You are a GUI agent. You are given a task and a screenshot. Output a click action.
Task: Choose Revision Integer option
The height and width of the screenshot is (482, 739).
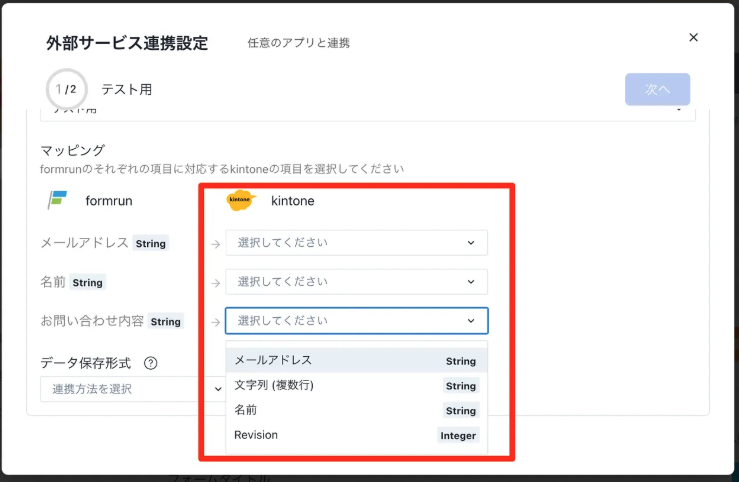click(x=356, y=435)
